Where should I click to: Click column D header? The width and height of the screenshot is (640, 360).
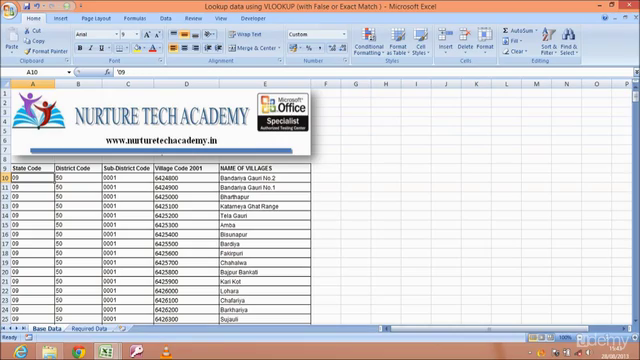pyautogui.click(x=187, y=84)
